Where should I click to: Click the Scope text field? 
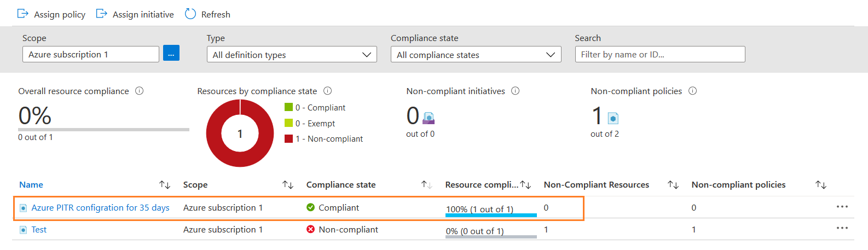90,54
